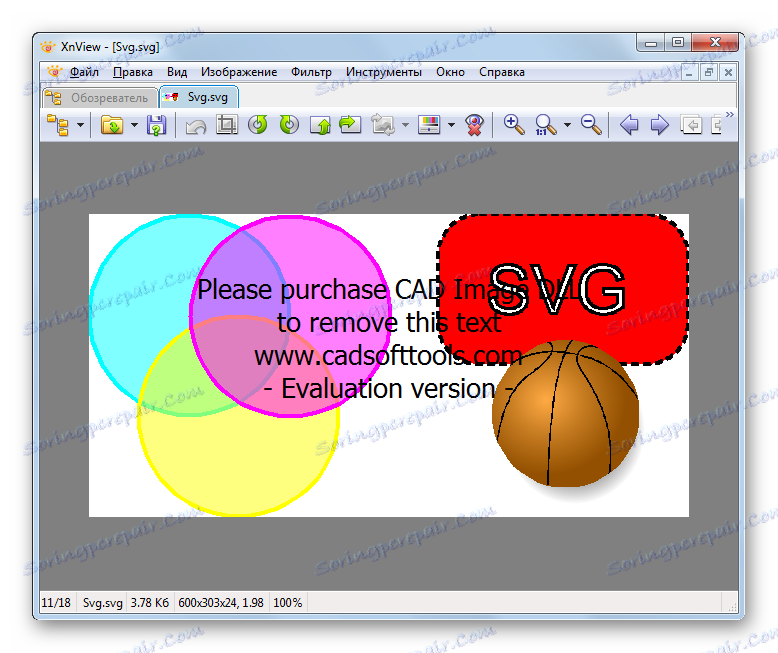Open the Окно menu
Image resolution: width=778 pixels, height=653 pixels.
click(450, 72)
